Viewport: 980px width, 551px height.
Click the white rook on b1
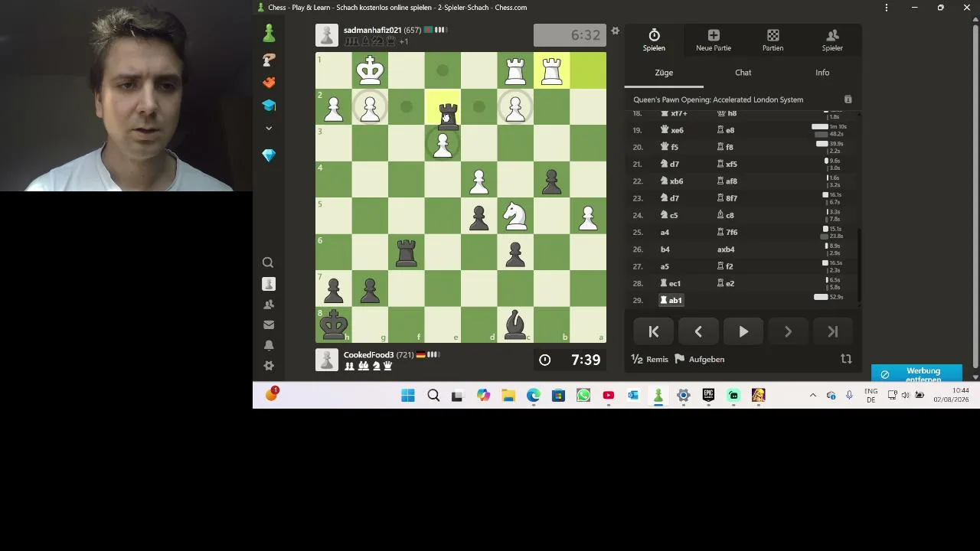(551, 70)
